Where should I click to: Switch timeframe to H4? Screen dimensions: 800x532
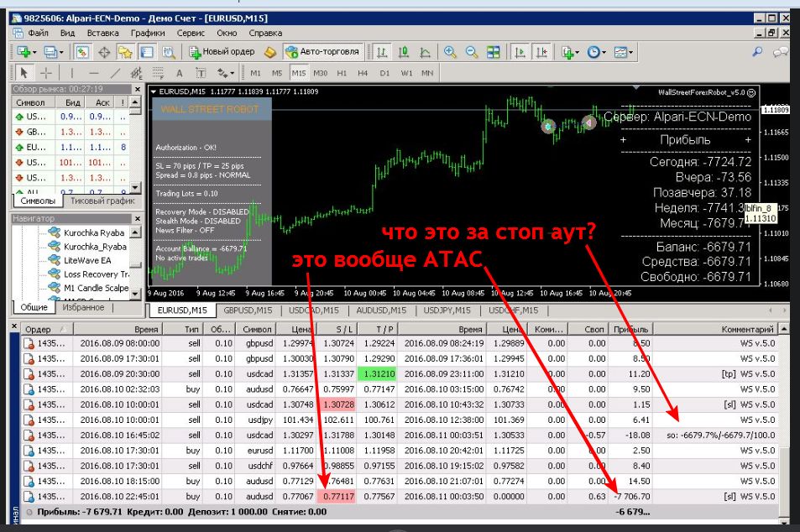[363, 73]
